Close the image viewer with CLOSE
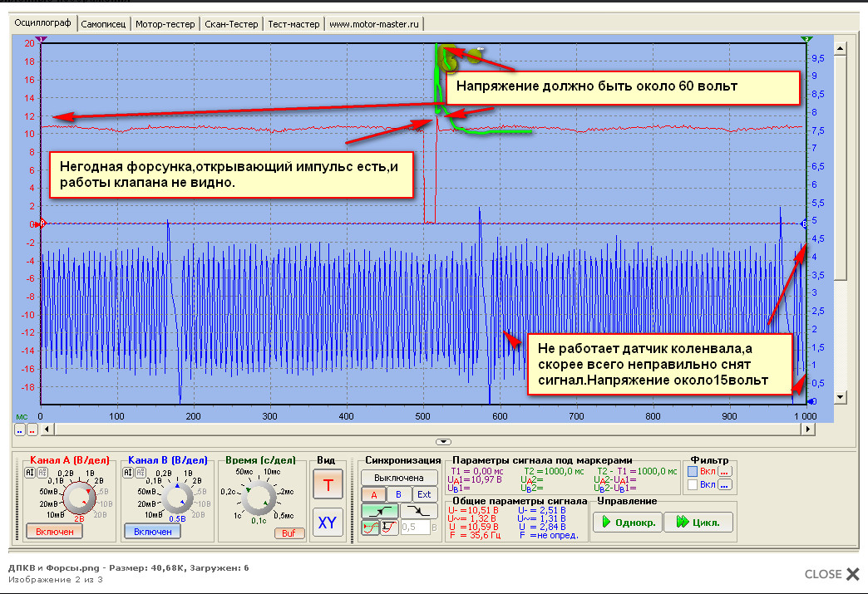 tap(832, 574)
